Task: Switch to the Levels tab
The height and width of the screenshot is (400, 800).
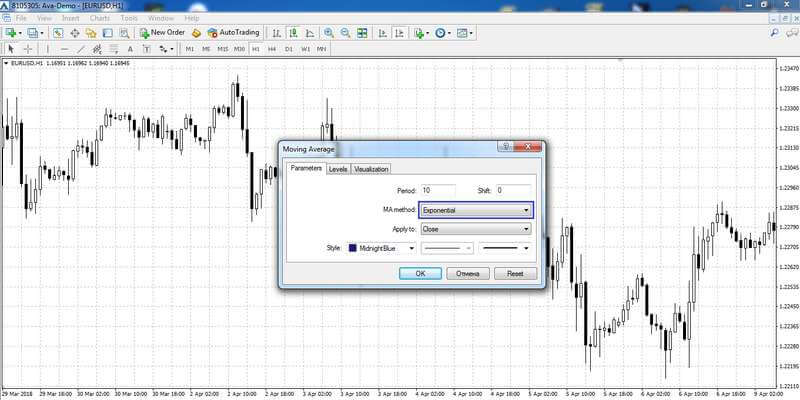Action: pos(338,169)
